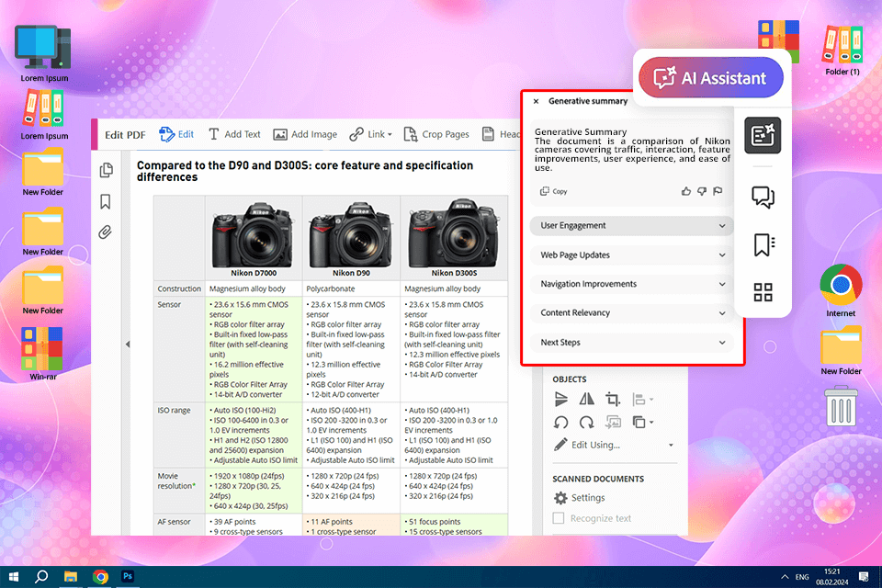Expand the Content Relevancy section

(x=632, y=313)
